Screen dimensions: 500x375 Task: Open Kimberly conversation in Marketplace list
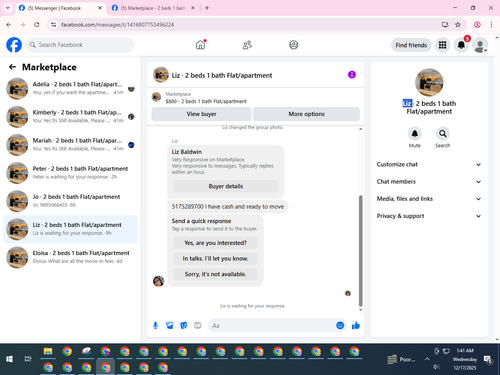(70, 117)
